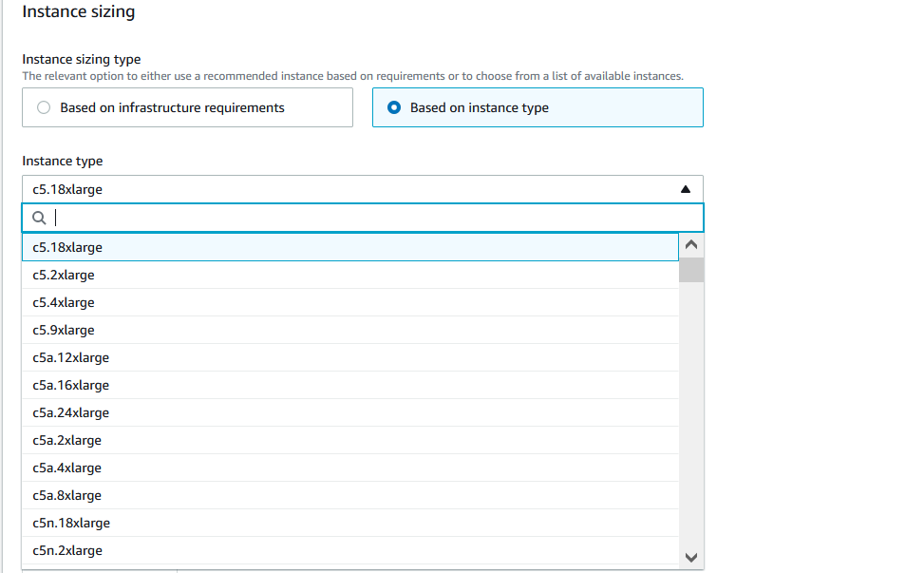
Task: Click the search magnifier icon
Action: (x=39, y=218)
